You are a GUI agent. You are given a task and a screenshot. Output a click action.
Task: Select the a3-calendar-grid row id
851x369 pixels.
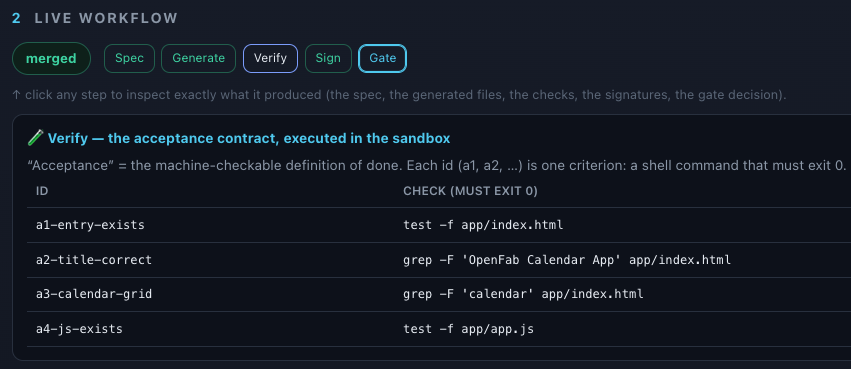(x=94, y=294)
